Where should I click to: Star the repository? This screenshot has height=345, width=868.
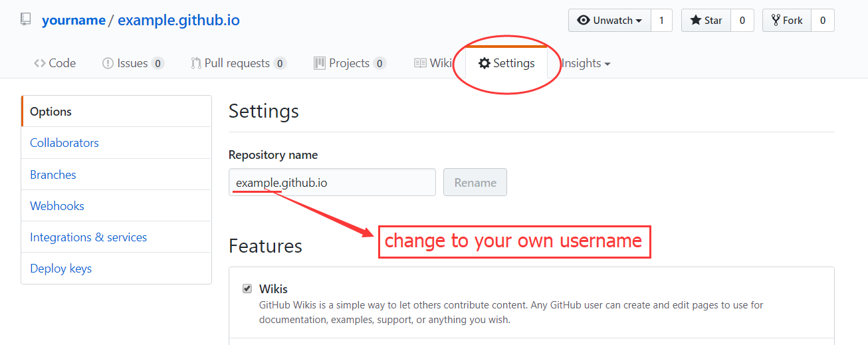(706, 21)
